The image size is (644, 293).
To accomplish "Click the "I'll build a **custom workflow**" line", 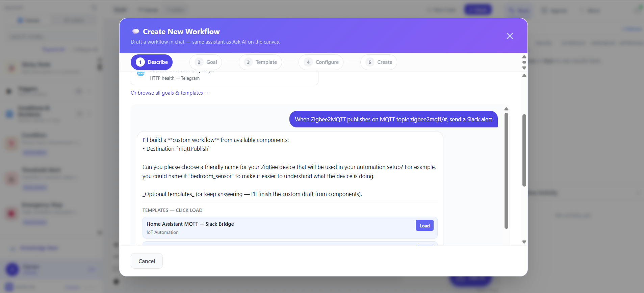I will [215, 140].
